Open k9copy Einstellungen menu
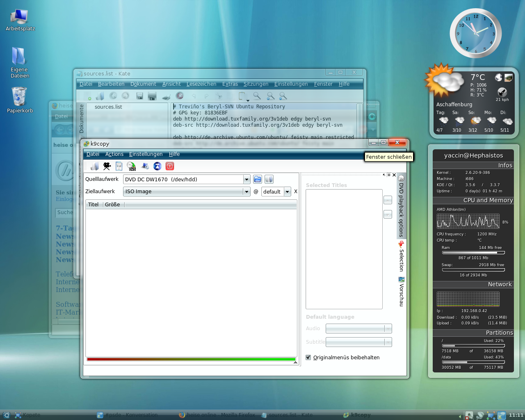 click(x=146, y=154)
